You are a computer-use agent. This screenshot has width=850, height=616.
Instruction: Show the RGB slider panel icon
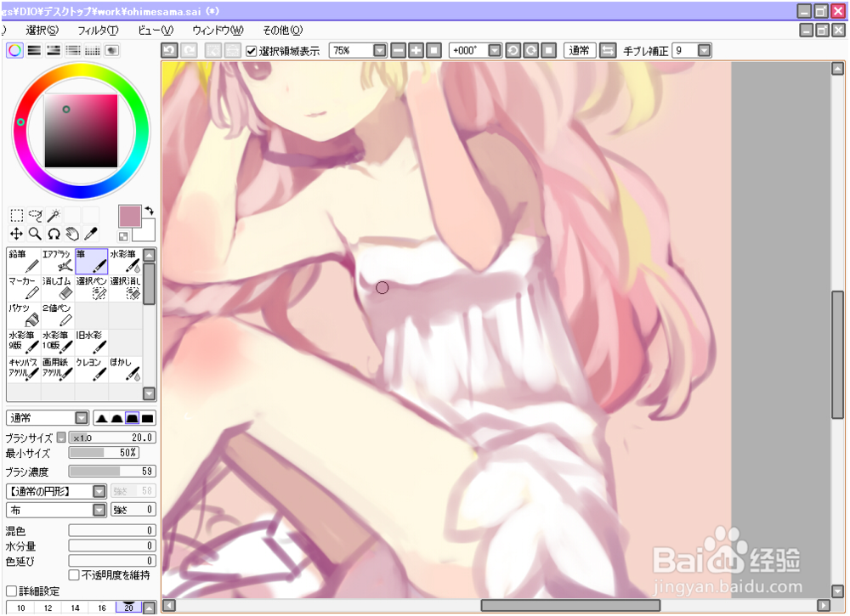tap(34, 50)
